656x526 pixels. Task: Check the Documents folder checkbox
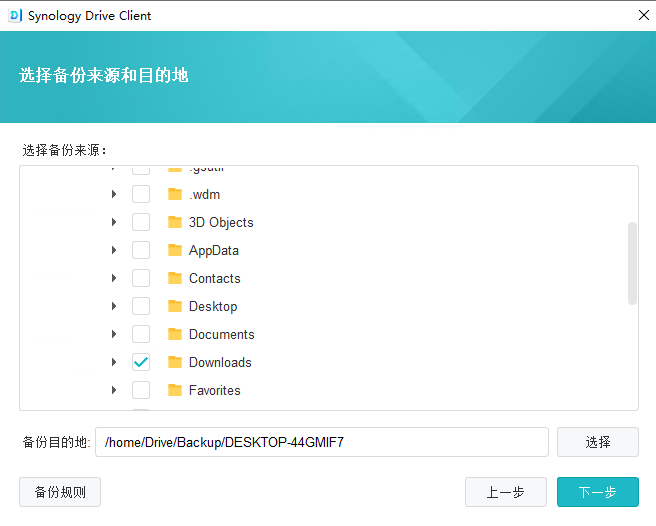141,334
